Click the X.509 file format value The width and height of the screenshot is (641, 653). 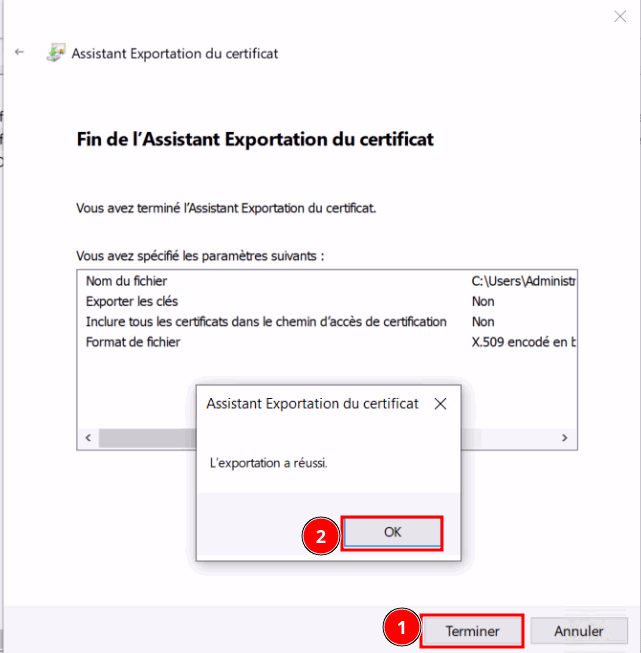[524, 341]
